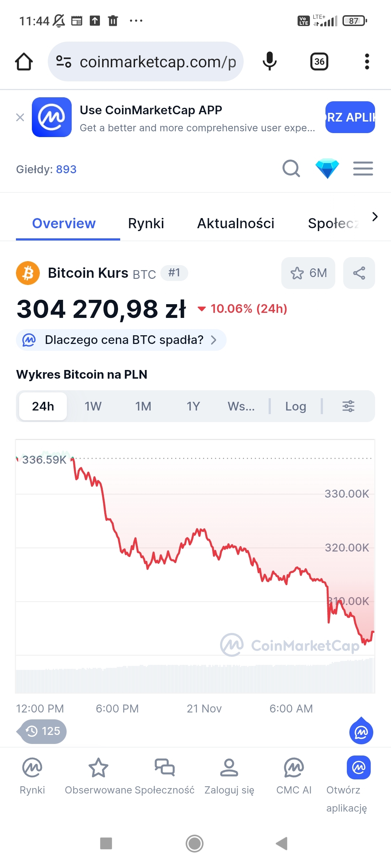Tap the voice search microphone icon
This screenshot has height=868, width=391.
point(269,61)
